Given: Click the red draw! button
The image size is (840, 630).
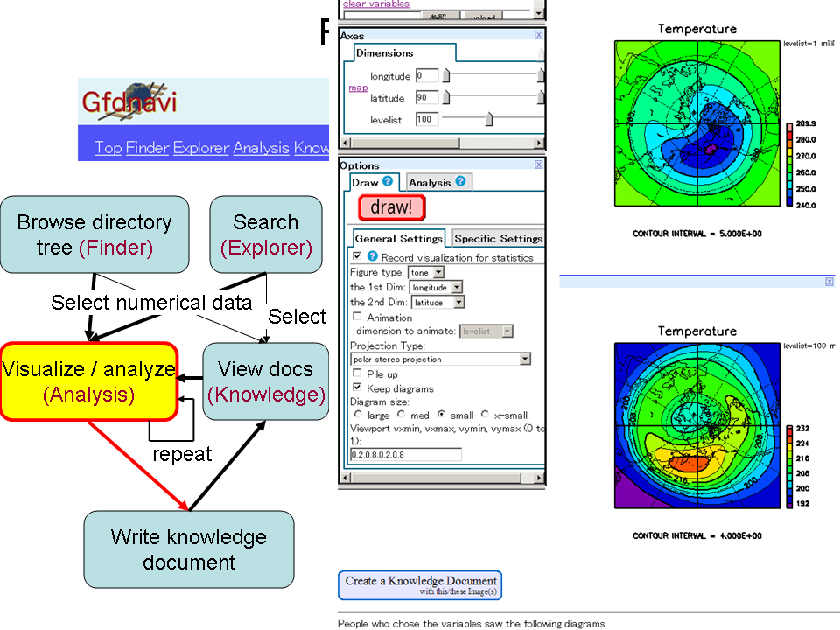Looking at the screenshot, I should [392, 207].
